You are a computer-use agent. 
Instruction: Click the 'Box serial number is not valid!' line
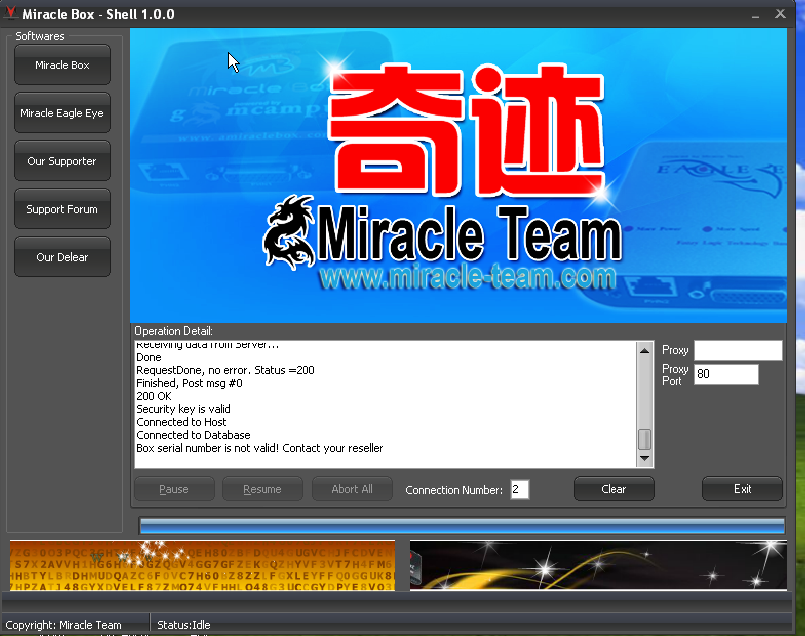259,448
